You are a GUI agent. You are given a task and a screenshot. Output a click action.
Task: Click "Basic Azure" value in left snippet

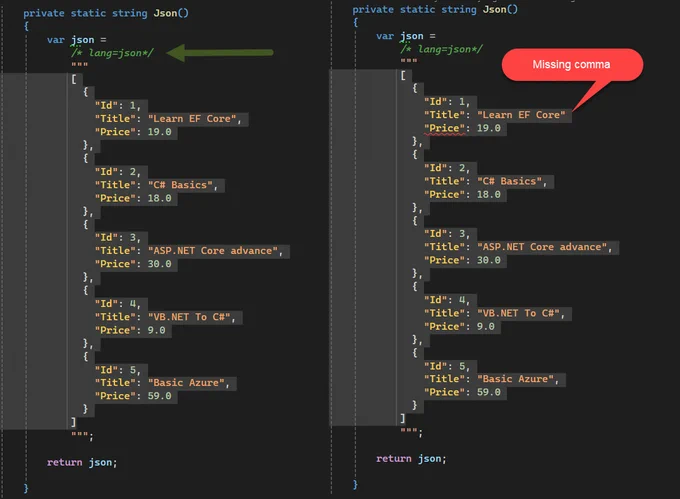tap(189, 383)
